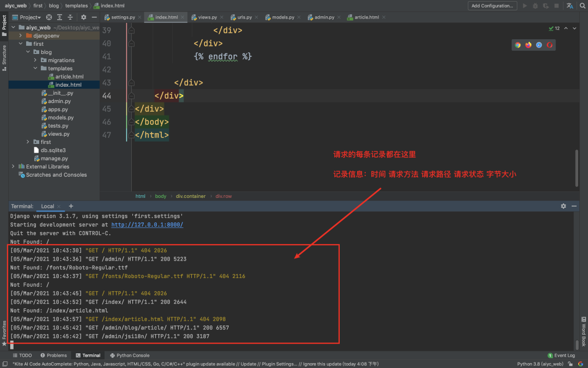Click the lock icon in status bar
This screenshot has width=588, height=368.
coord(571,364)
